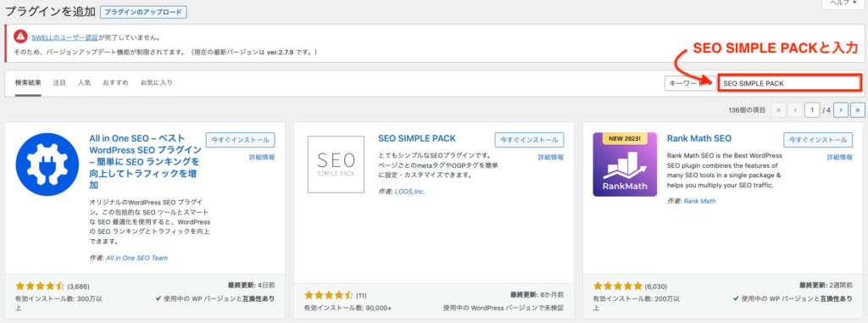Click the star rating of All in One SEO
The height and width of the screenshot is (323, 868).
[x=40, y=287]
